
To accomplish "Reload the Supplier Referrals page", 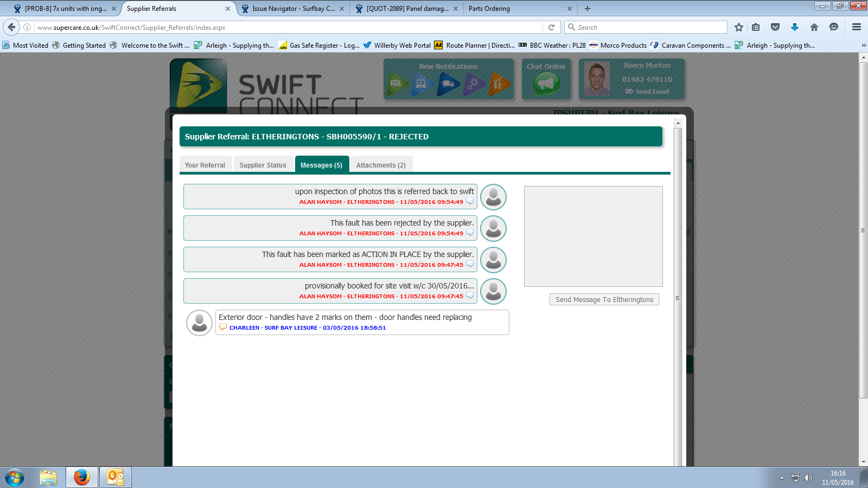I will (x=551, y=27).
